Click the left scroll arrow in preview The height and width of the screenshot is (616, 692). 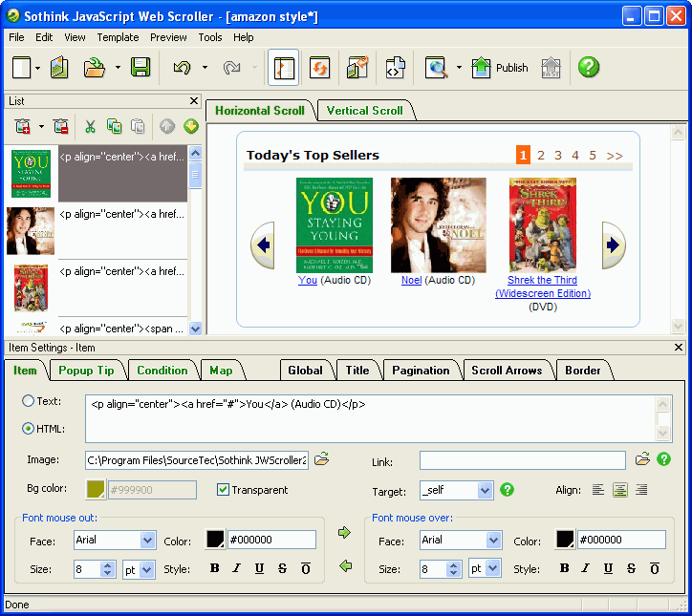coord(263,245)
